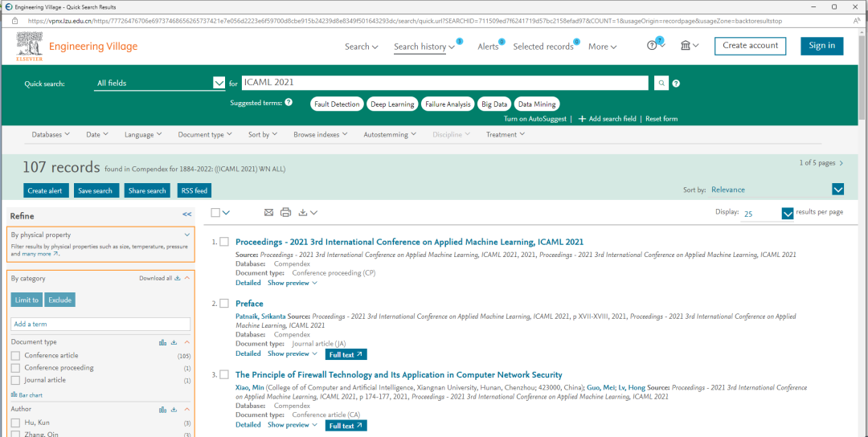868x437 pixels.
Task: Open the search help question icon
Action: [x=676, y=84]
